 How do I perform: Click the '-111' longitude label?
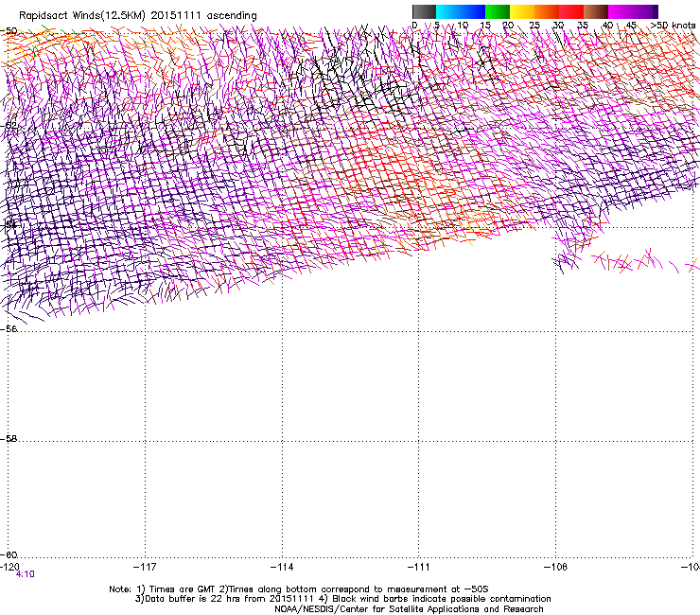[x=419, y=567]
